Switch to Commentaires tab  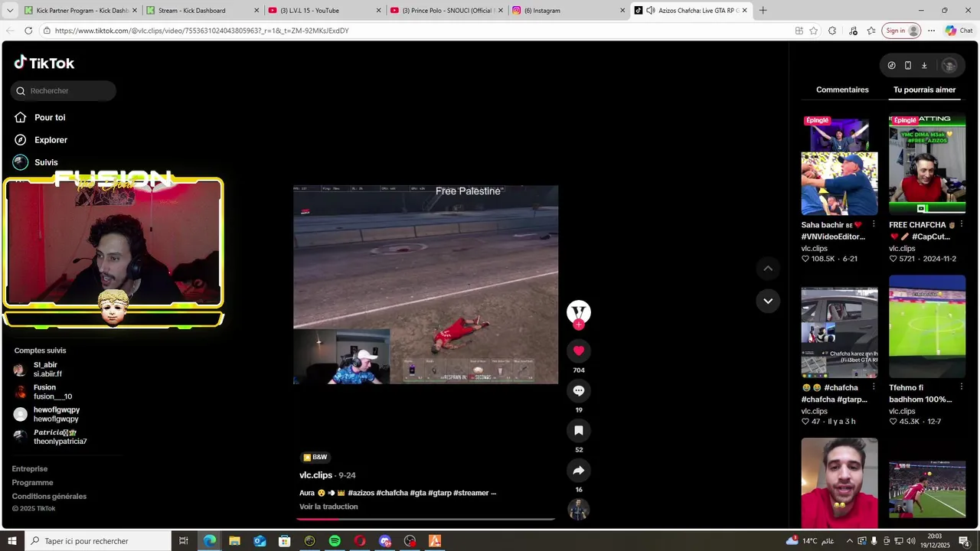842,90
